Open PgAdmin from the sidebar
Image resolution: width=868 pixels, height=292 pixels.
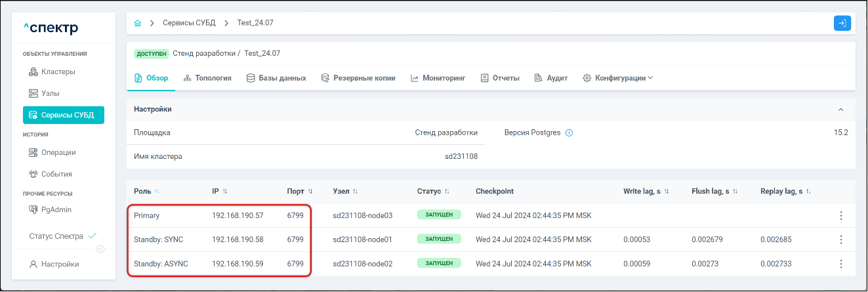pos(56,209)
